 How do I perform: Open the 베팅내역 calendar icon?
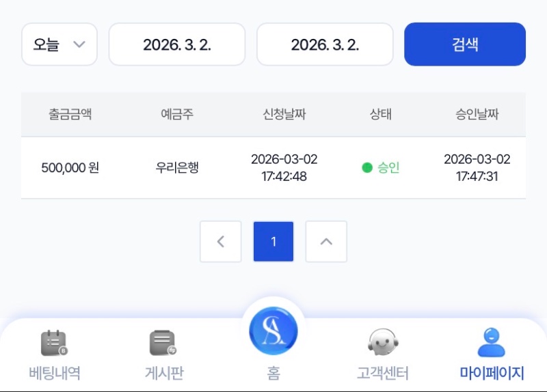[55, 343]
